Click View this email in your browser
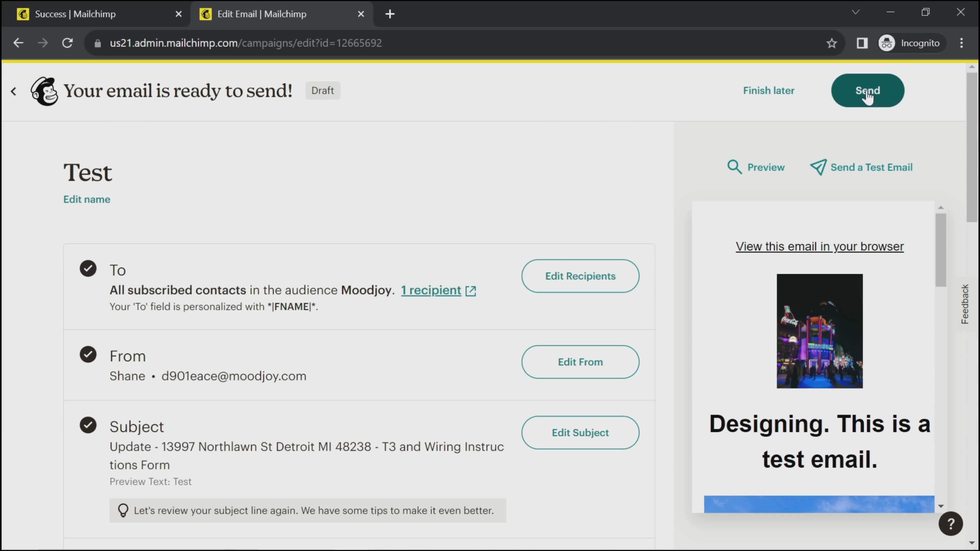 [820, 246]
